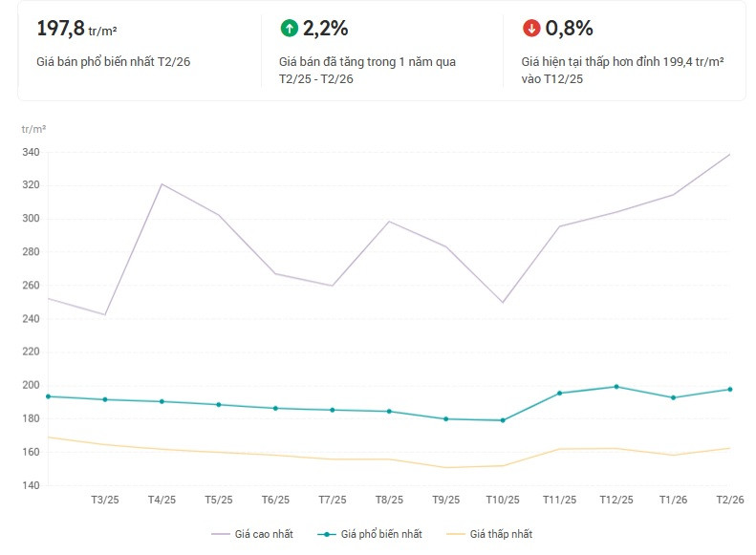Click the red downward arrow icon
The height and width of the screenshot is (555, 756).
click(x=531, y=28)
